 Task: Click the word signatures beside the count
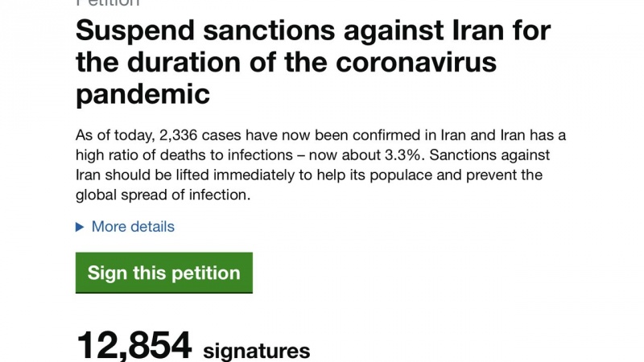click(256, 351)
